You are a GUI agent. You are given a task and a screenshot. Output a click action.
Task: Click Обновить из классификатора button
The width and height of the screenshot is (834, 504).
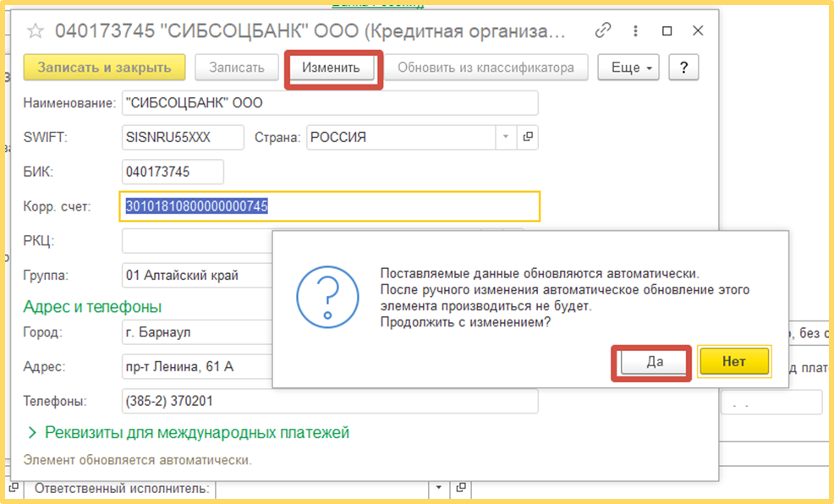[x=486, y=68]
